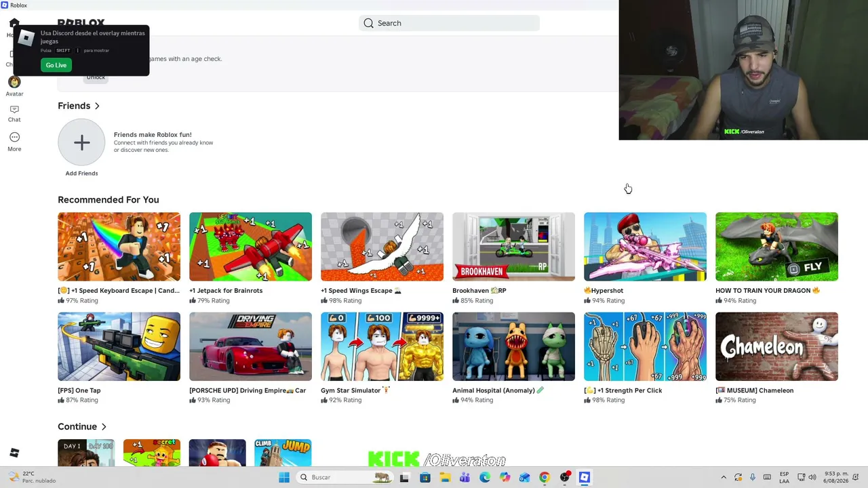This screenshot has height=488, width=868.
Task: Click the '75% Rating' text
Action: pos(740,401)
